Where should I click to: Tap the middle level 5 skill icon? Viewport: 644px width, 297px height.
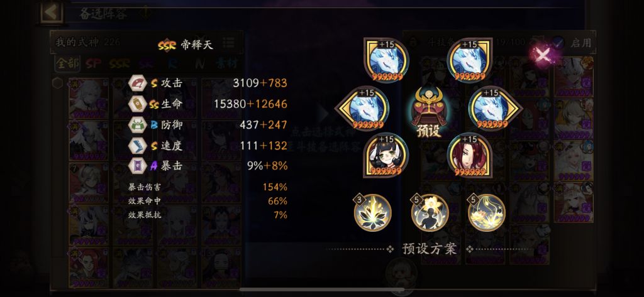[430, 212]
